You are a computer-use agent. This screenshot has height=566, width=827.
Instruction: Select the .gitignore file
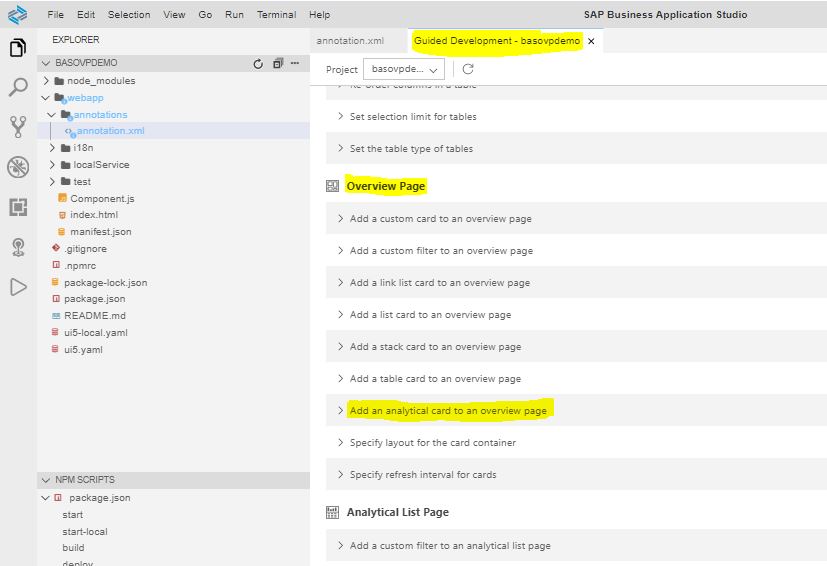pyautogui.click(x=85, y=248)
